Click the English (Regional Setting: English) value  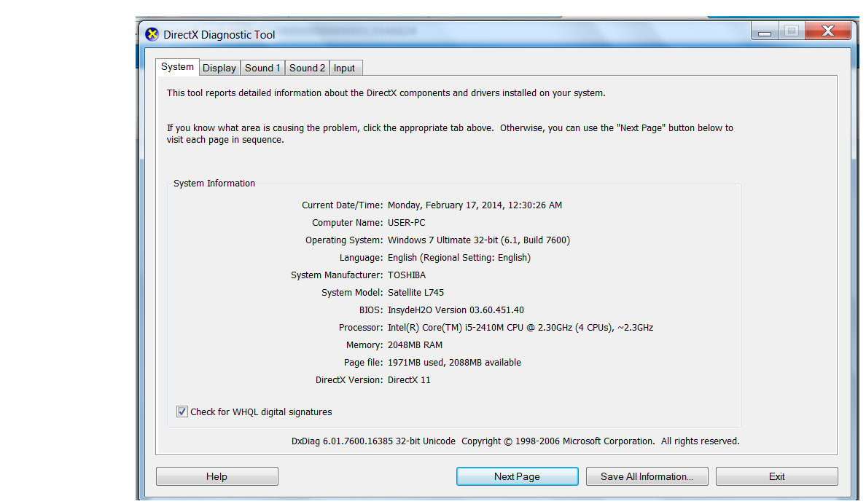click(459, 258)
